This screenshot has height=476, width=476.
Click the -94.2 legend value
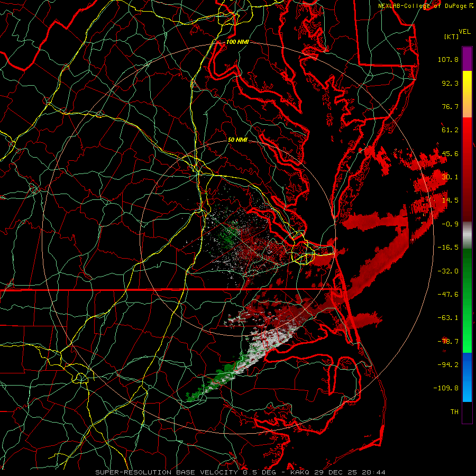click(448, 364)
